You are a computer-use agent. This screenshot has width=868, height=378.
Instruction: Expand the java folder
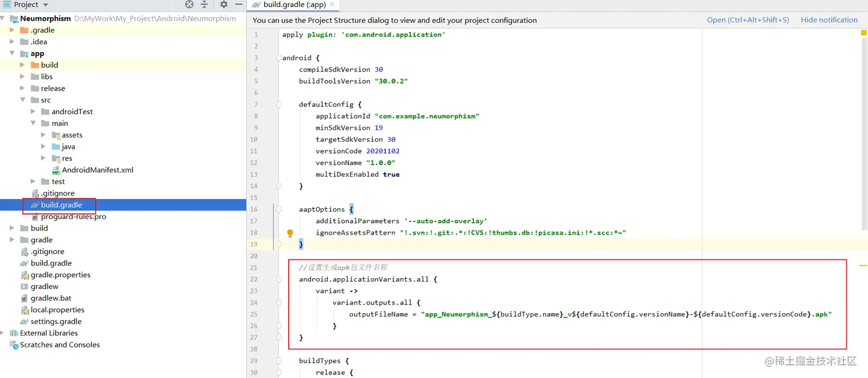pos(44,147)
